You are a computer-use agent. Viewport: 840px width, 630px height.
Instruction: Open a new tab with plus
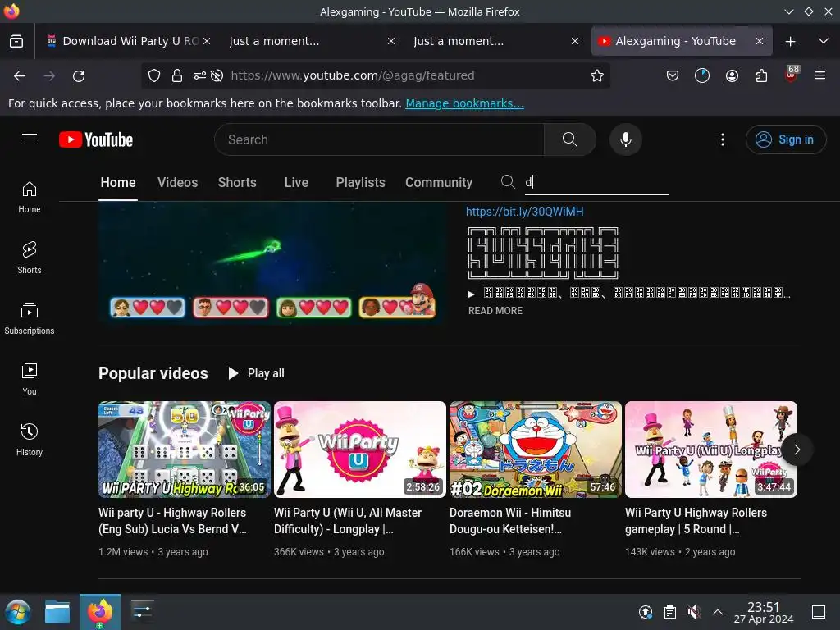point(790,41)
